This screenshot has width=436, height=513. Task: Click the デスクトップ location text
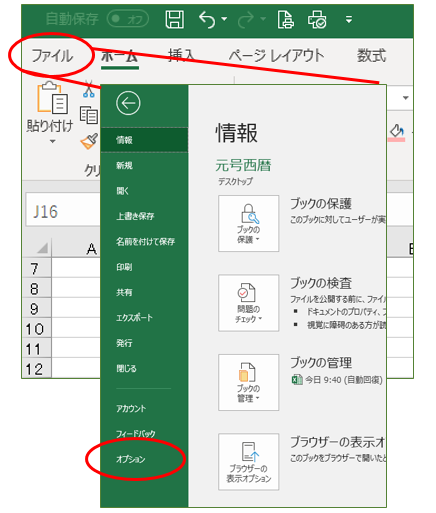click(235, 181)
